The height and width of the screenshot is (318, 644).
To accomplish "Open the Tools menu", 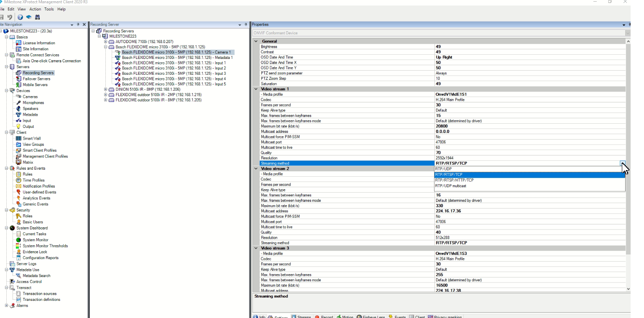I will [49, 9].
